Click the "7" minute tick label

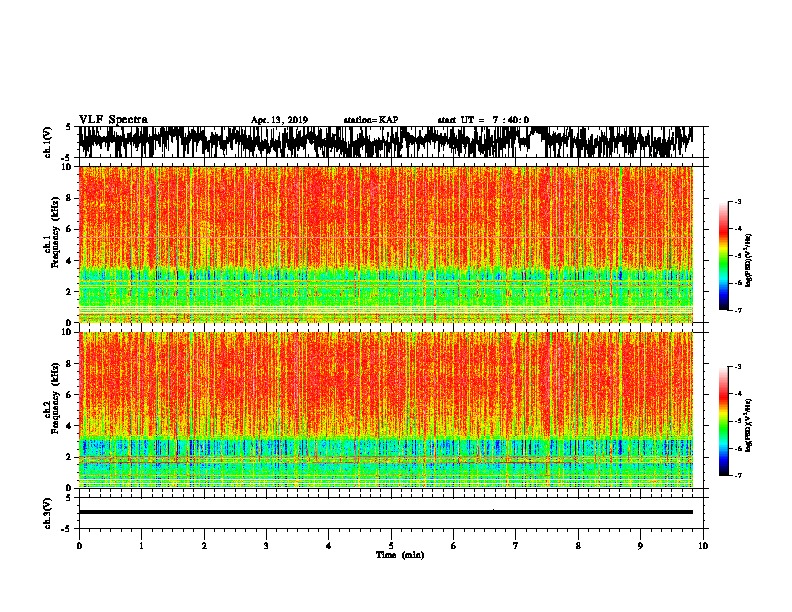516,546
